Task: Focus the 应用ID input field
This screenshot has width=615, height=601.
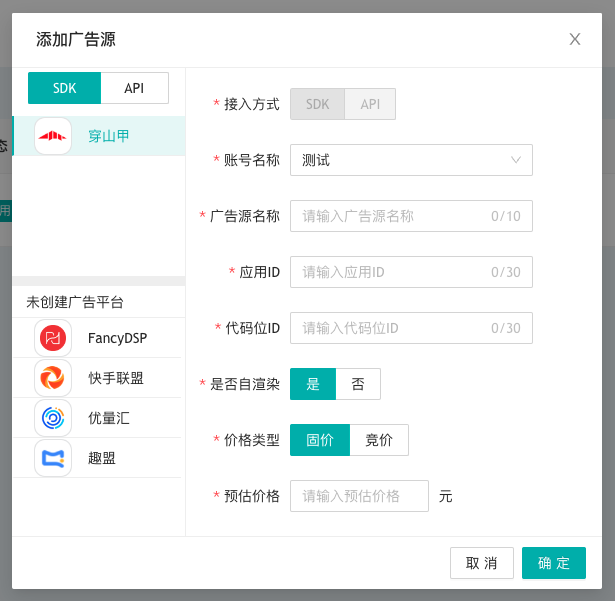Action: click(x=390, y=272)
